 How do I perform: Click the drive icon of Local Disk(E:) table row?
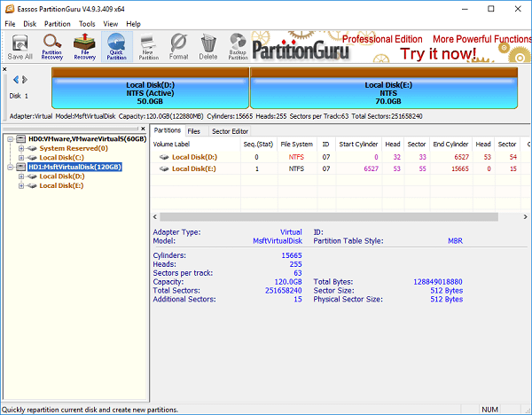[x=164, y=168]
